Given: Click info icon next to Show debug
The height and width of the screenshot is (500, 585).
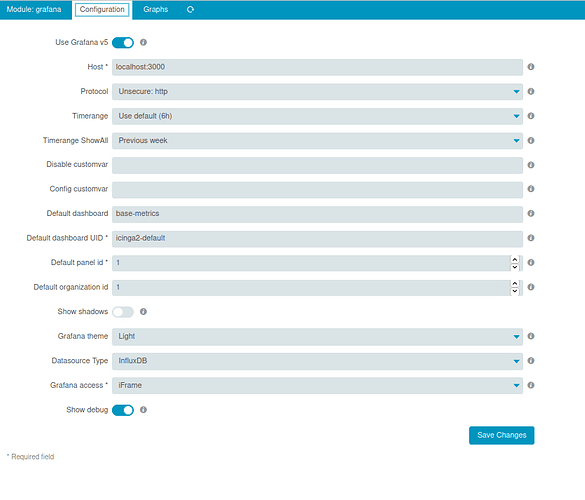Looking at the screenshot, I should (143, 410).
